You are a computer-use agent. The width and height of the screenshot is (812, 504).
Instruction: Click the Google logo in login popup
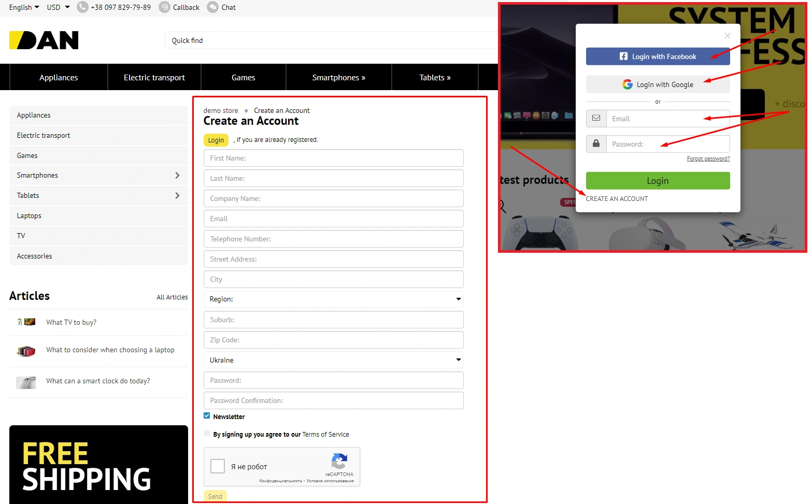pos(627,84)
